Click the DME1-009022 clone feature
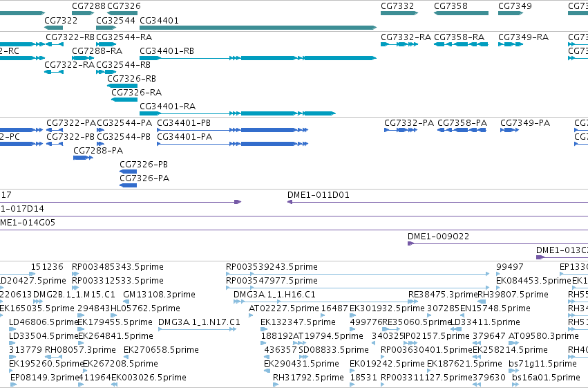This screenshot has width=588, height=388. point(497,243)
